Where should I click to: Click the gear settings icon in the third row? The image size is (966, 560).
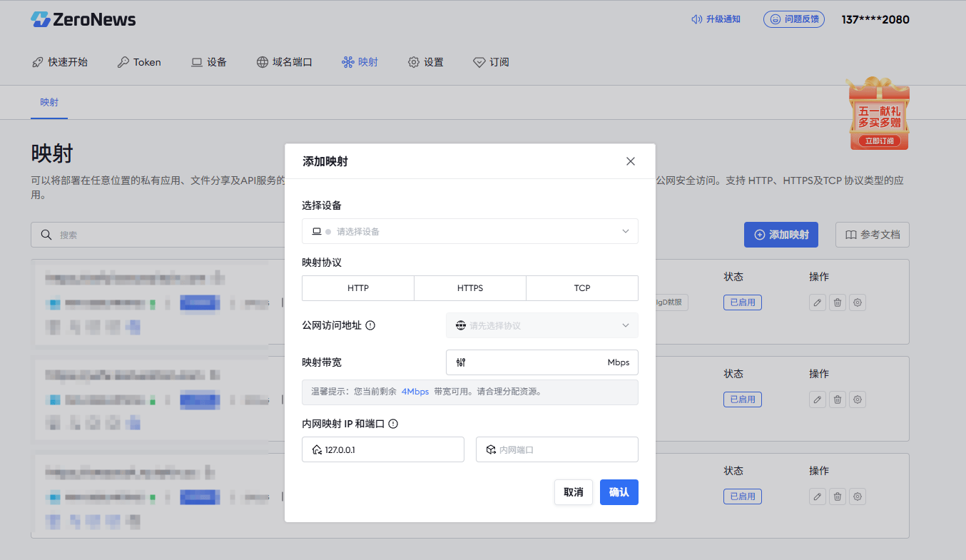coord(858,497)
